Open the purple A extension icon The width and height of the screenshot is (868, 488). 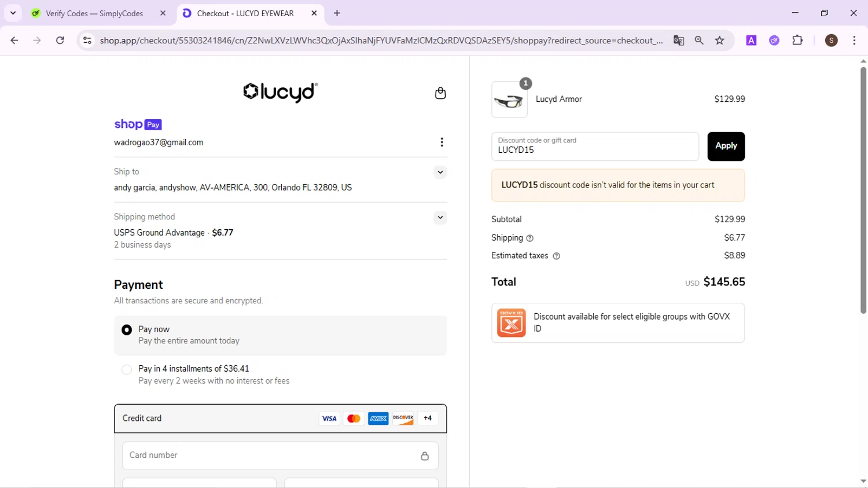[x=751, y=41]
